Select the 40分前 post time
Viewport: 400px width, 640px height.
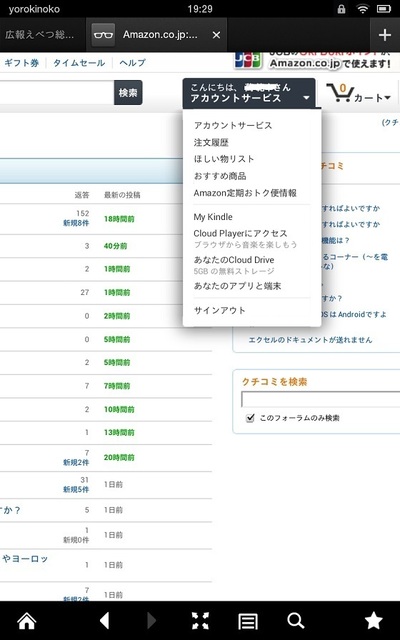pos(116,246)
